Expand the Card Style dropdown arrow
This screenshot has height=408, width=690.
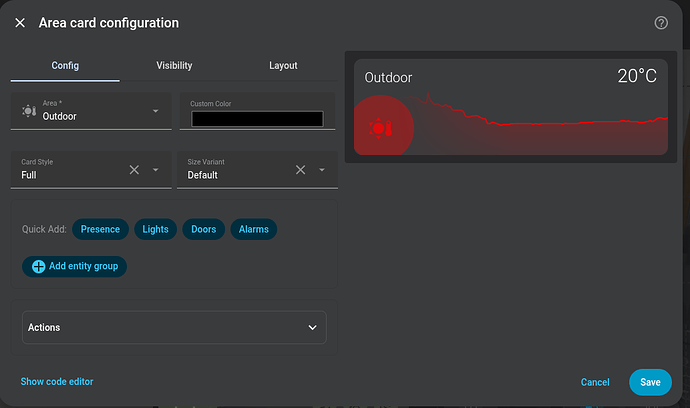pyautogui.click(x=155, y=170)
